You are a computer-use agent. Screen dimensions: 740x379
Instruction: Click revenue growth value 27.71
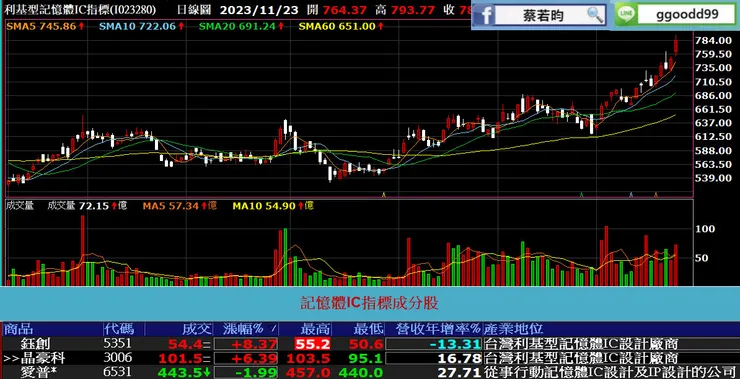point(460,372)
